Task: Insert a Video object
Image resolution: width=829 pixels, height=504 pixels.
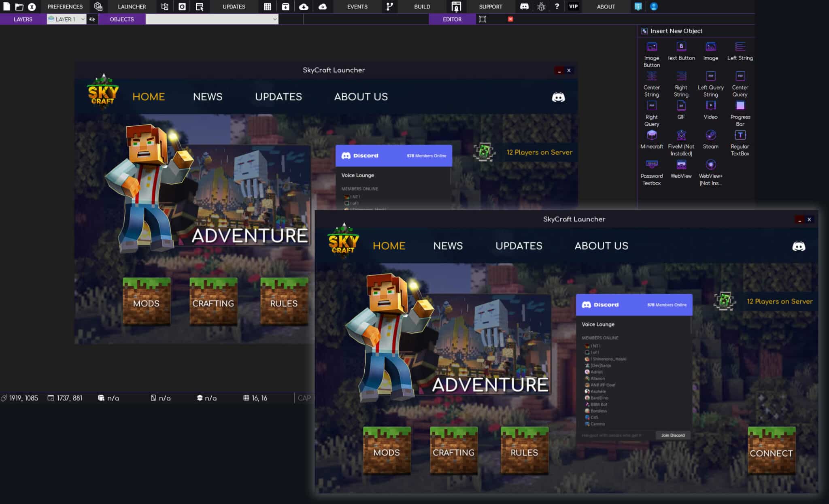Action: (x=711, y=106)
